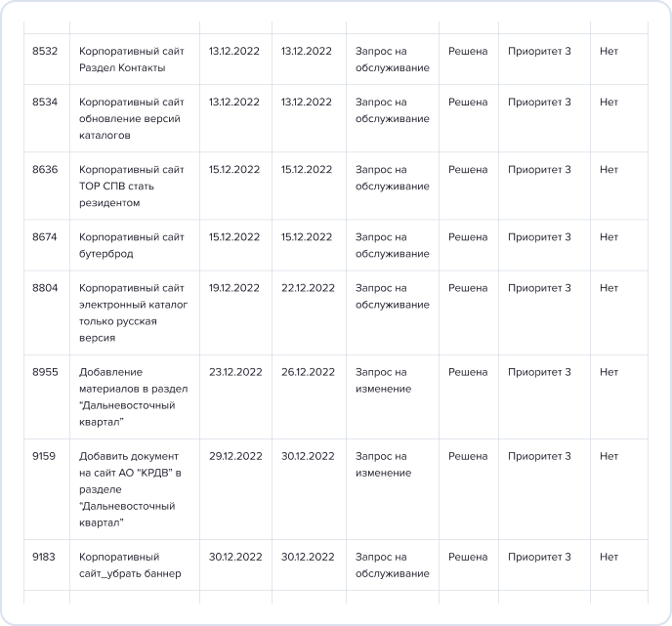Select the 26.12.2022 date cell
This screenshot has height=626, width=672.
click(308, 372)
